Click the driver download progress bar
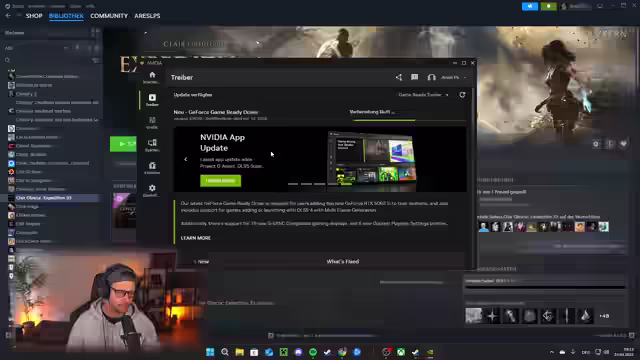Image resolution: width=640 pixels, height=360 pixels. (x=408, y=120)
